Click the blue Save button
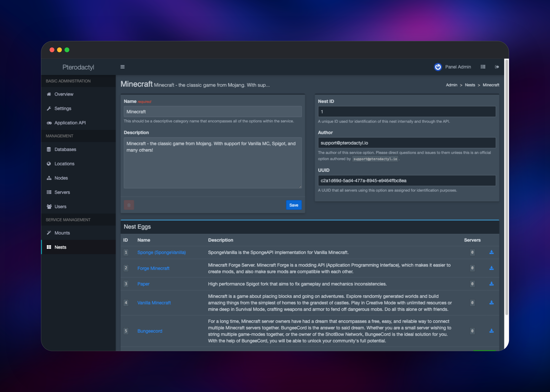 pos(294,205)
